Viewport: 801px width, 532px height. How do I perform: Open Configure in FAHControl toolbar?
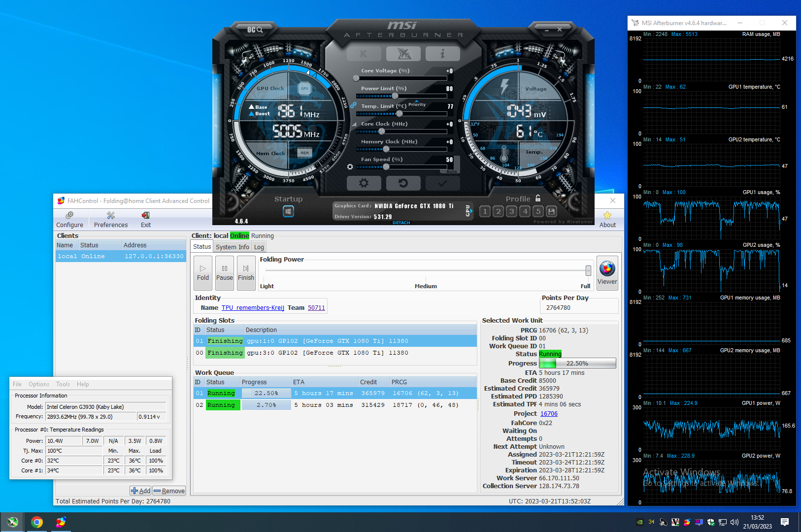tap(69, 220)
